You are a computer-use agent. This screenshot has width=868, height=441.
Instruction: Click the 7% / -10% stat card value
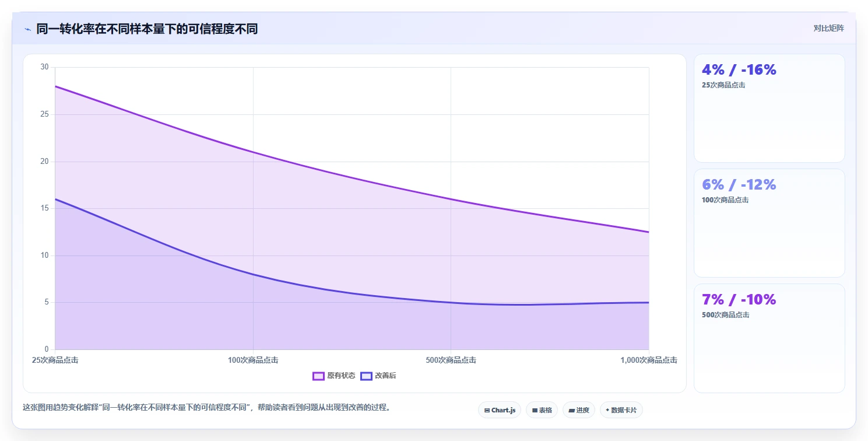(x=739, y=299)
